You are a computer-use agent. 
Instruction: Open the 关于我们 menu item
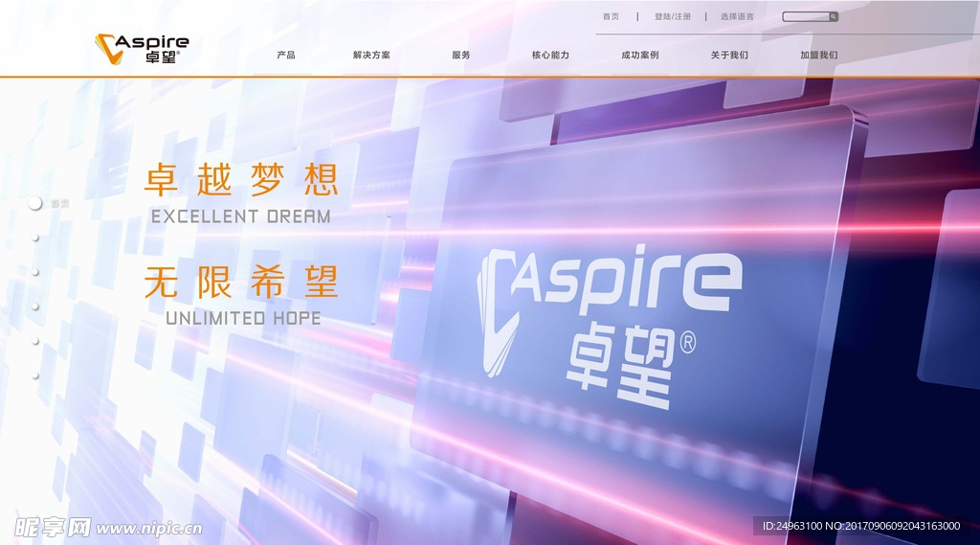coord(729,55)
